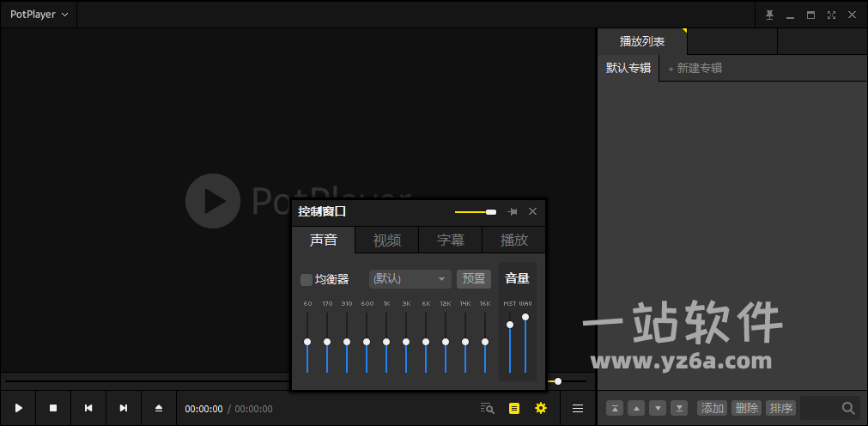Click the 00:00:00 elapsed time display

point(203,410)
